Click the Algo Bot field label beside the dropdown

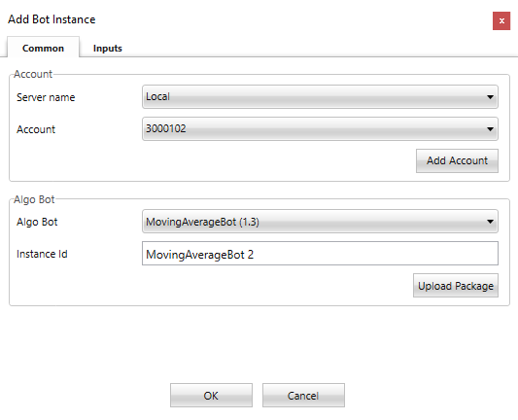(37, 222)
